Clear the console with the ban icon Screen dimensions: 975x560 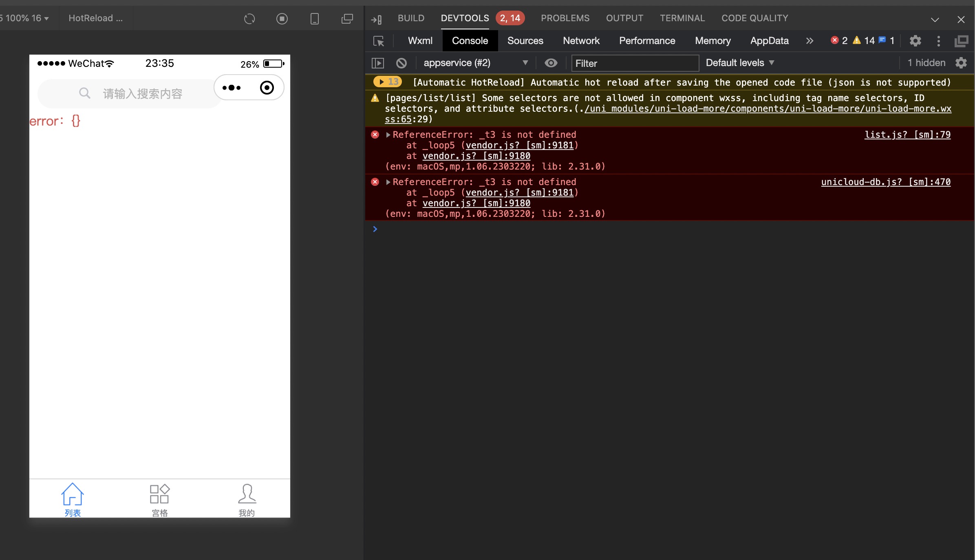[401, 63]
